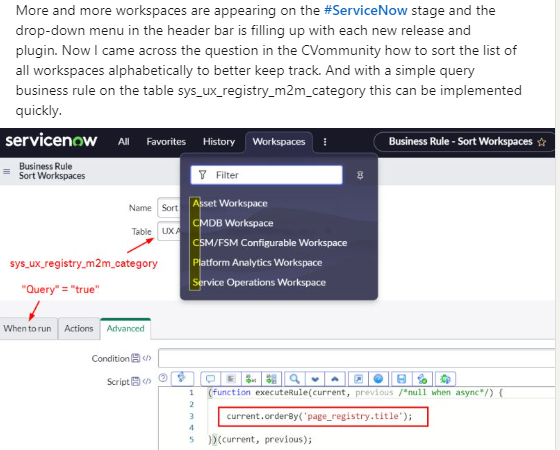The width and height of the screenshot is (560, 450).
Task: Click the toggle comment editor icon
Action: [211, 379]
